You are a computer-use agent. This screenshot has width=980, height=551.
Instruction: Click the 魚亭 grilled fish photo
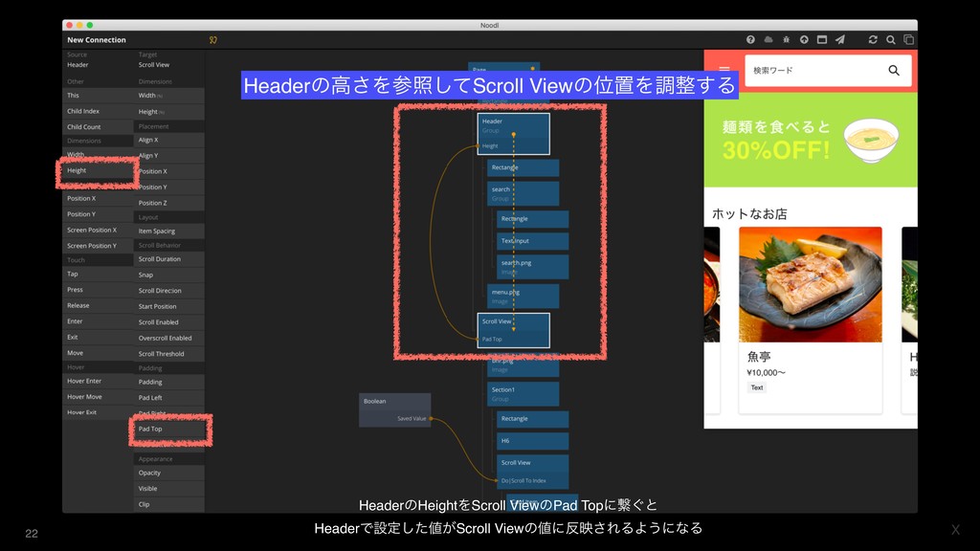[x=810, y=284]
